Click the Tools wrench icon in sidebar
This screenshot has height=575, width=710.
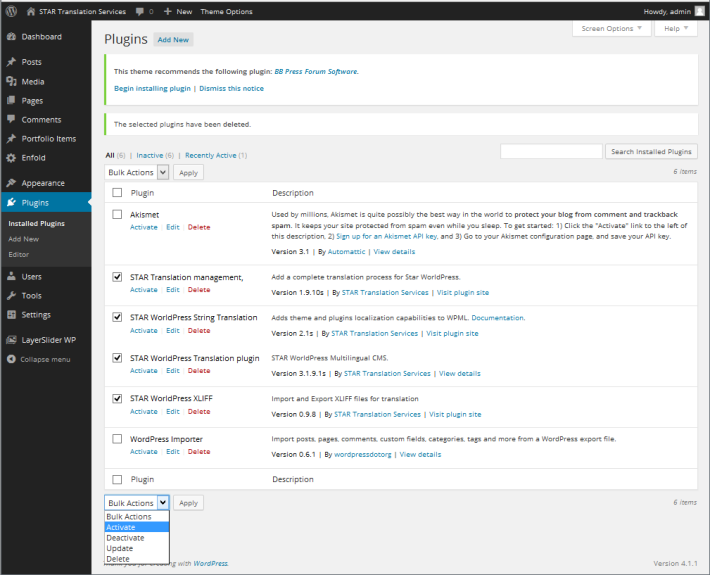click(11, 296)
